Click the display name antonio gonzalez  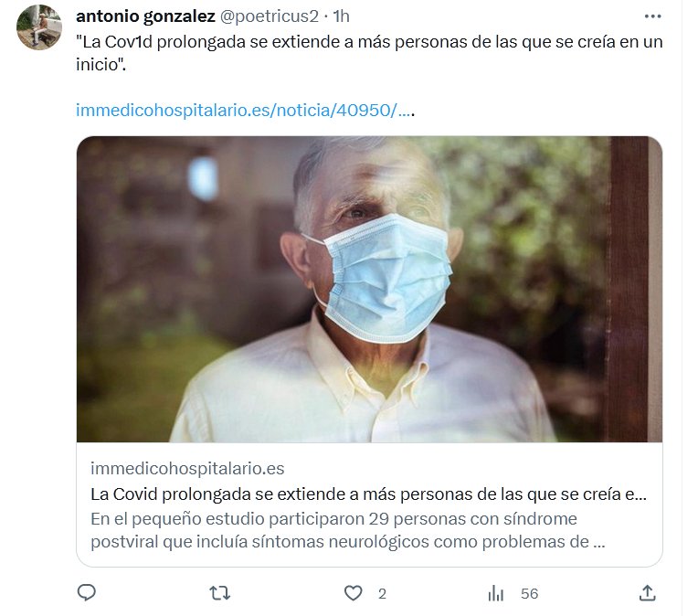[145, 16]
